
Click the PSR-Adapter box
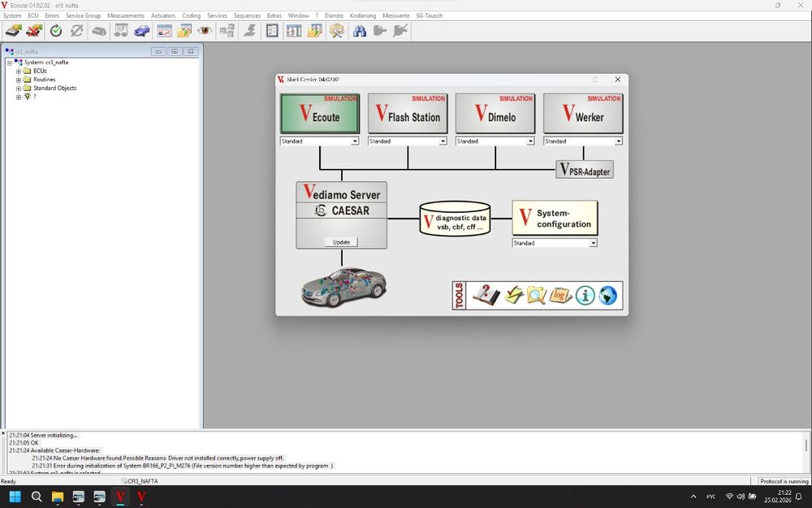point(584,170)
